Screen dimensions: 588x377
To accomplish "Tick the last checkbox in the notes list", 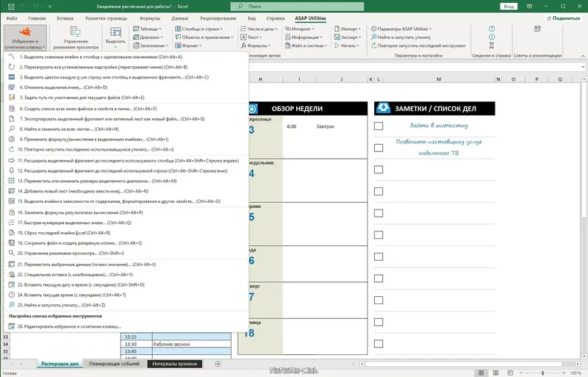I will click(379, 344).
